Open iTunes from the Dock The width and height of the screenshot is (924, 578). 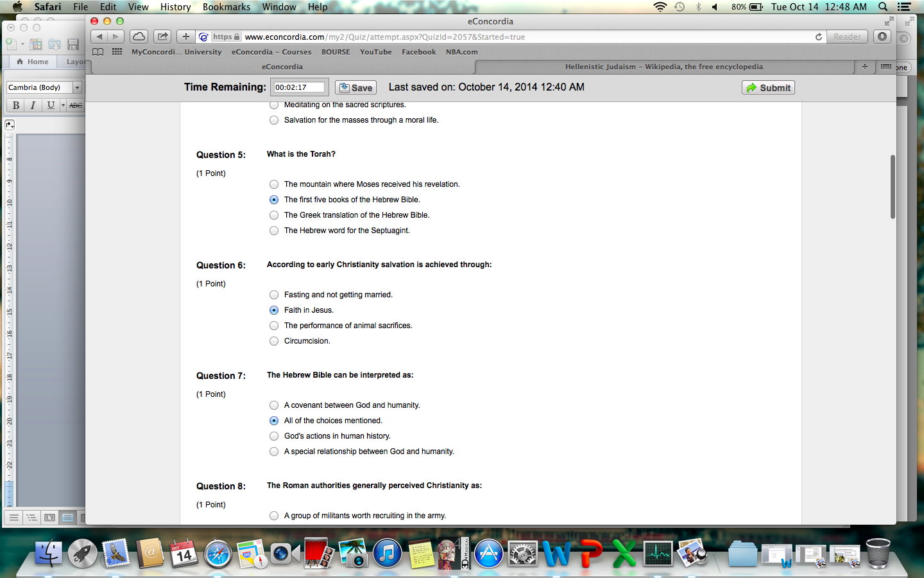click(386, 554)
